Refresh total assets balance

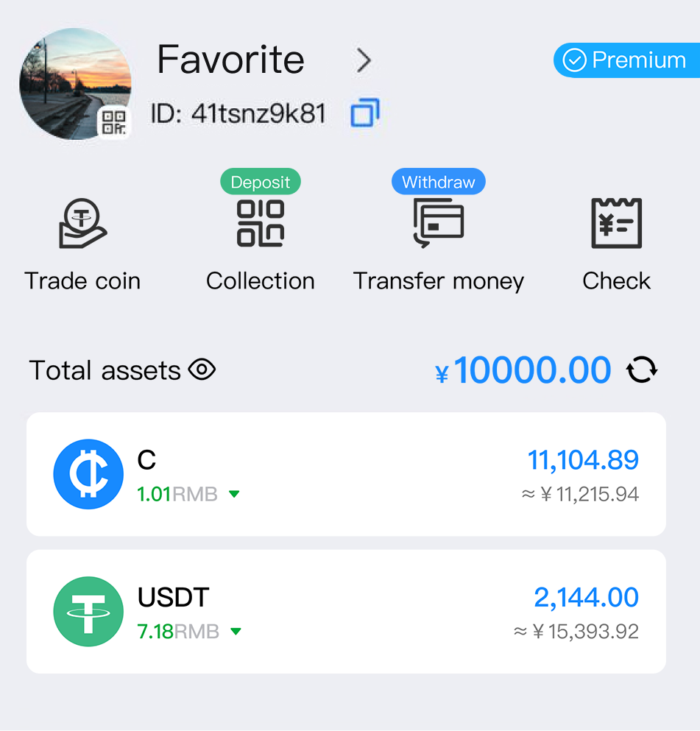tap(642, 370)
